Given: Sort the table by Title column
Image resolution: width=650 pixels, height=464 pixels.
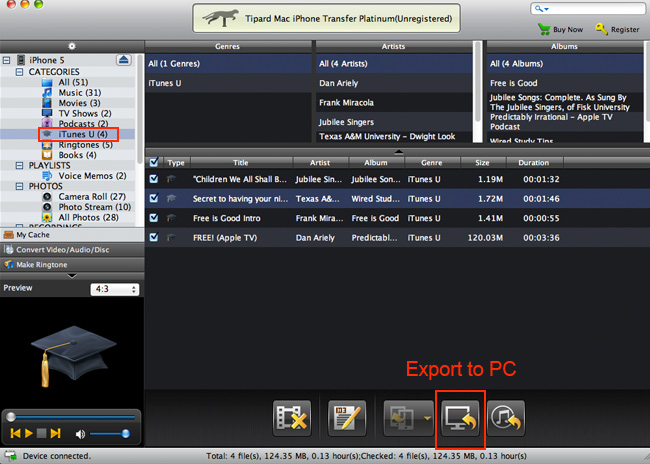Looking at the screenshot, I should point(241,163).
